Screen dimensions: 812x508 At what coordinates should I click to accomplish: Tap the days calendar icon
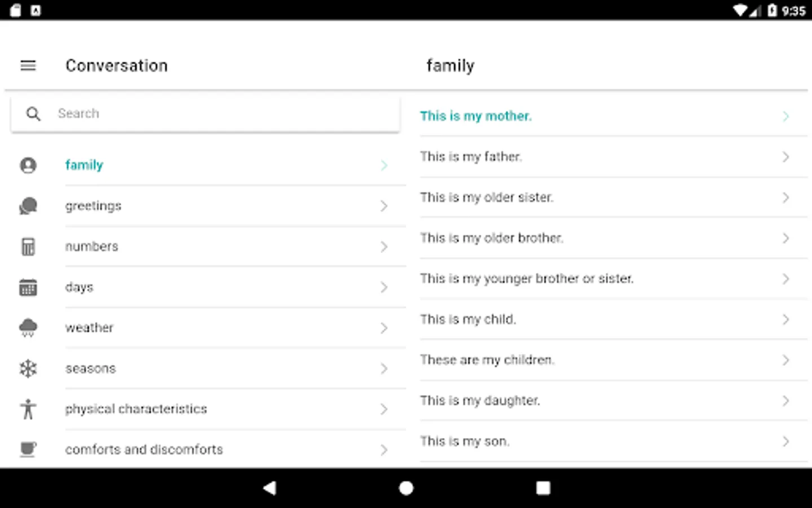tap(28, 287)
